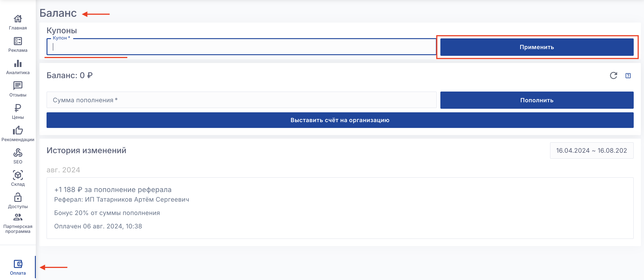Open the Отзывы reviews section
The height and width of the screenshot is (280, 644).
click(18, 89)
